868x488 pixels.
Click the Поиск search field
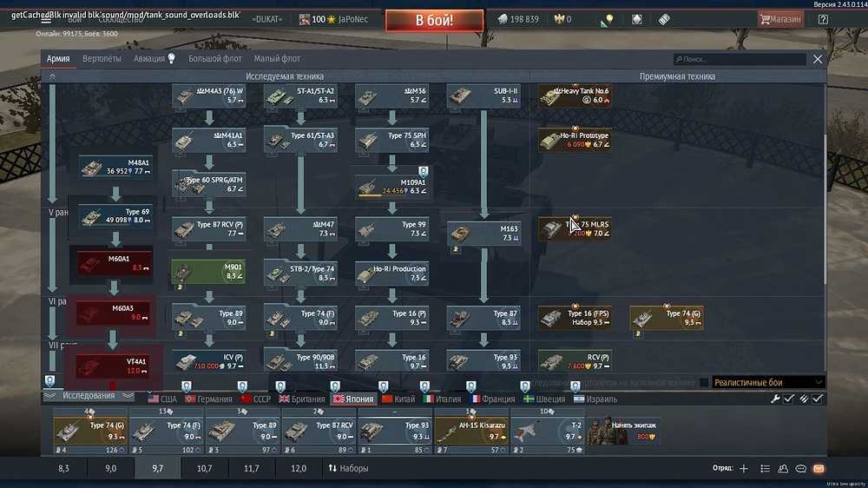coord(740,59)
